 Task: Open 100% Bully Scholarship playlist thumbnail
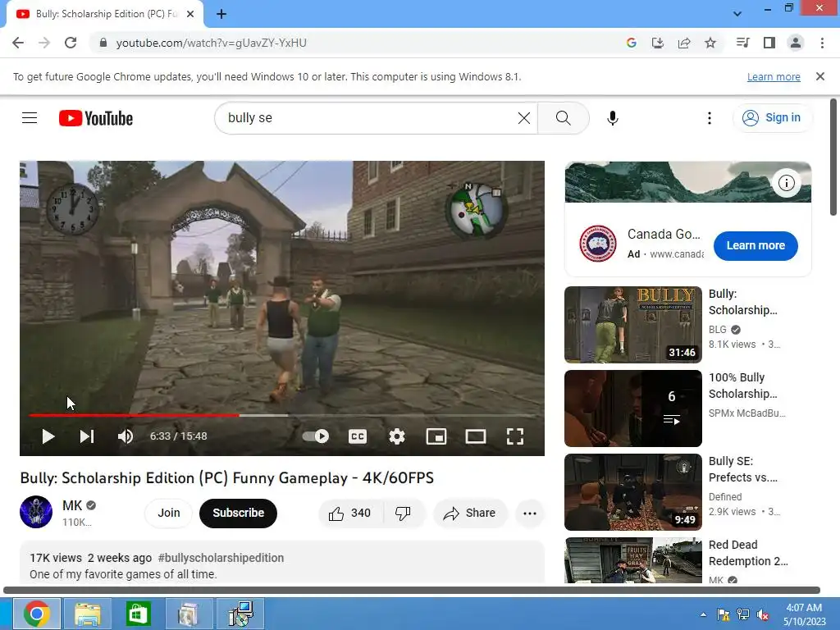tap(633, 409)
